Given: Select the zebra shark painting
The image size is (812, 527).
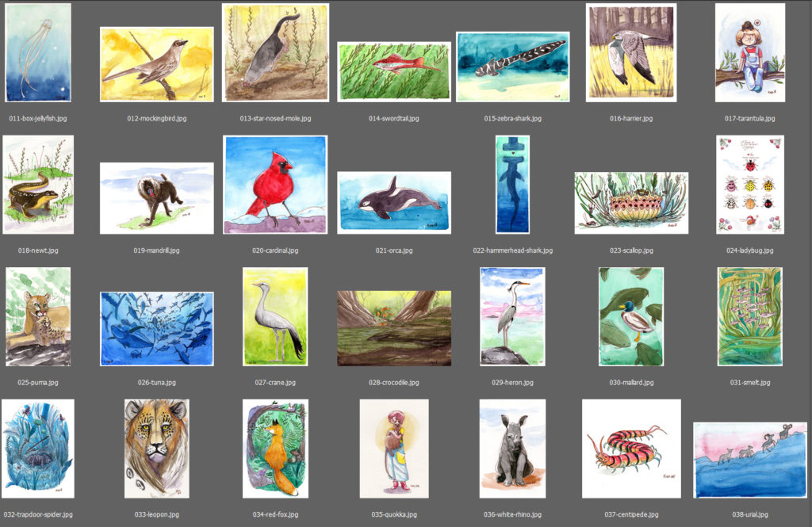Looking at the screenshot, I should click(513, 67).
